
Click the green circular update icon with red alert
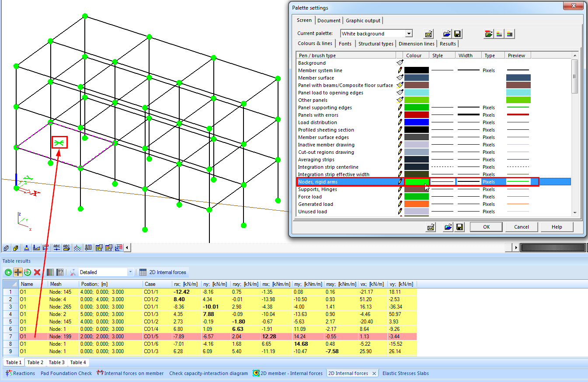28,272
